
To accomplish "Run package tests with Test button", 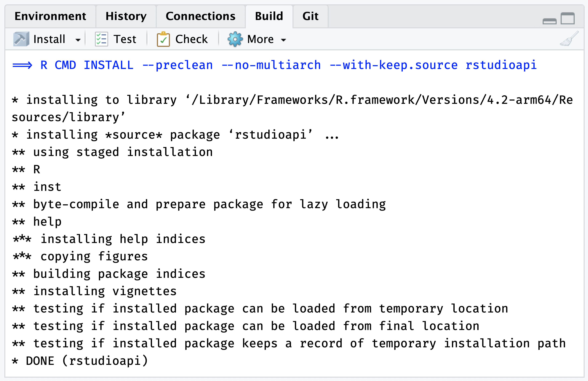I will click(x=125, y=39).
